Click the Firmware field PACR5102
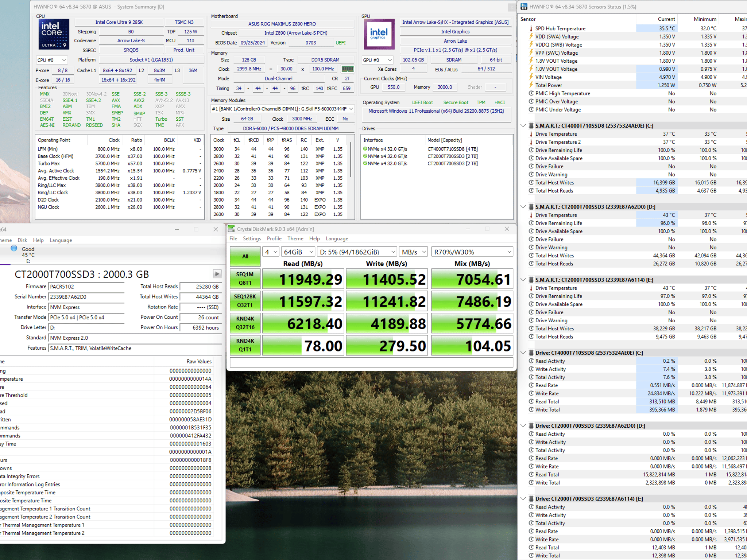The image size is (747, 560). tap(86, 287)
